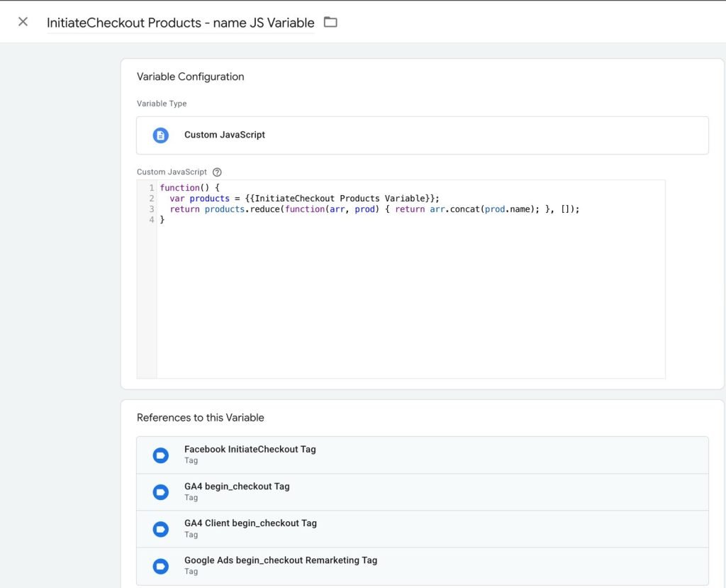Click the GA4 Client begin_checkout tag icon
This screenshot has height=588, width=726.
[161, 529]
